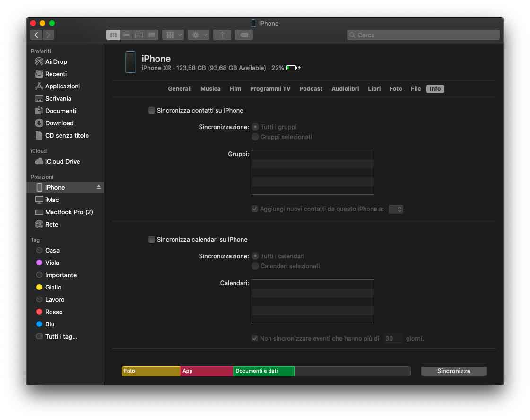Eject the iPhone from sidebar
Image resolution: width=530 pixels, height=420 pixels.
(x=99, y=187)
